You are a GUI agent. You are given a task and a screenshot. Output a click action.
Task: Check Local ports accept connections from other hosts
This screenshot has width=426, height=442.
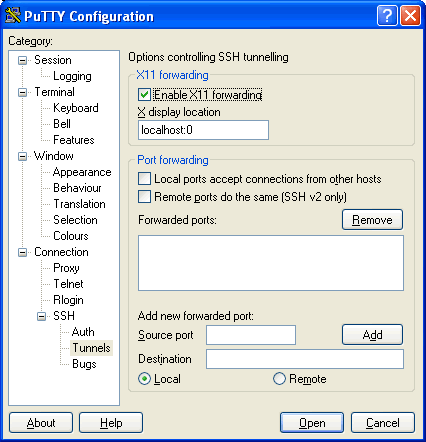point(144,179)
